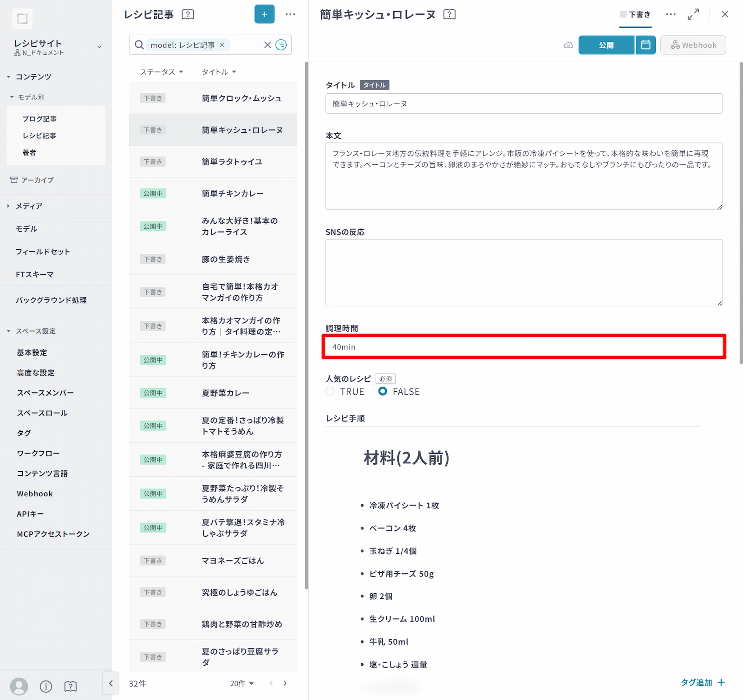The height and width of the screenshot is (700, 743).
Task: Open the ステータス column sort dropdown
Action: [x=162, y=72]
